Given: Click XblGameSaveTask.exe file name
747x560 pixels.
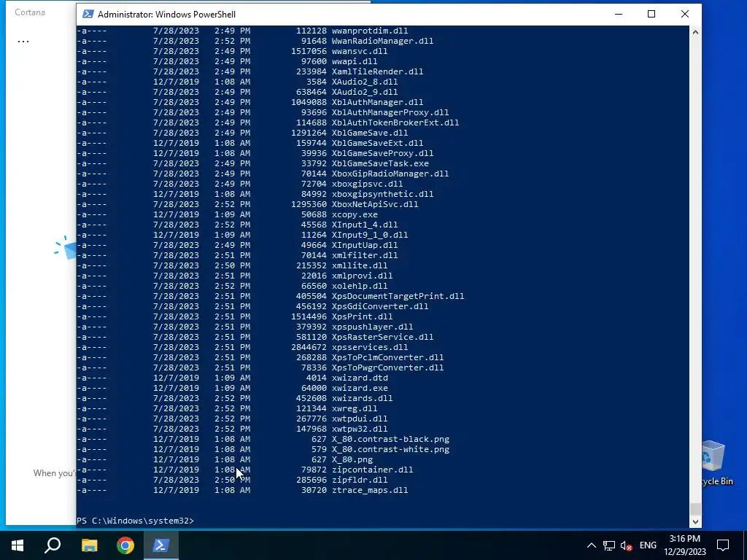Looking at the screenshot, I should (x=380, y=163).
